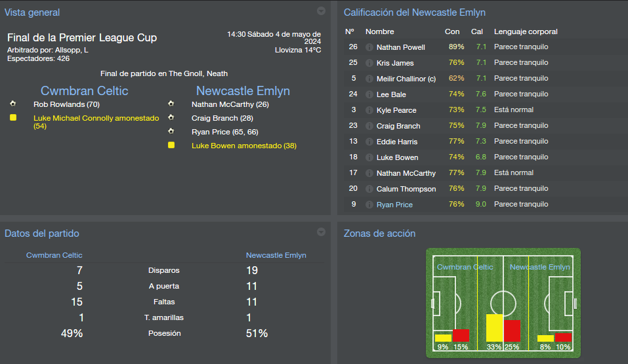Click yellow card icon beside Luke Bowen amonestado
628x364 pixels.
[x=171, y=145]
